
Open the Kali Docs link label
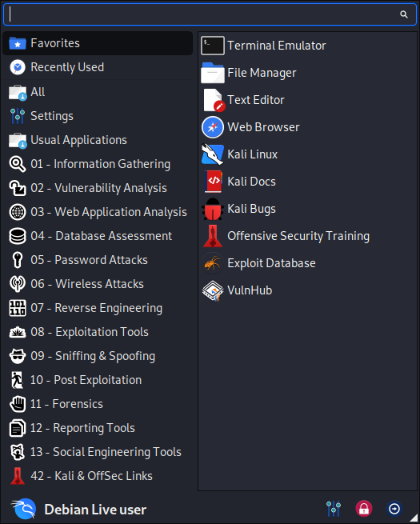pyautogui.click(x=251, y=182)
